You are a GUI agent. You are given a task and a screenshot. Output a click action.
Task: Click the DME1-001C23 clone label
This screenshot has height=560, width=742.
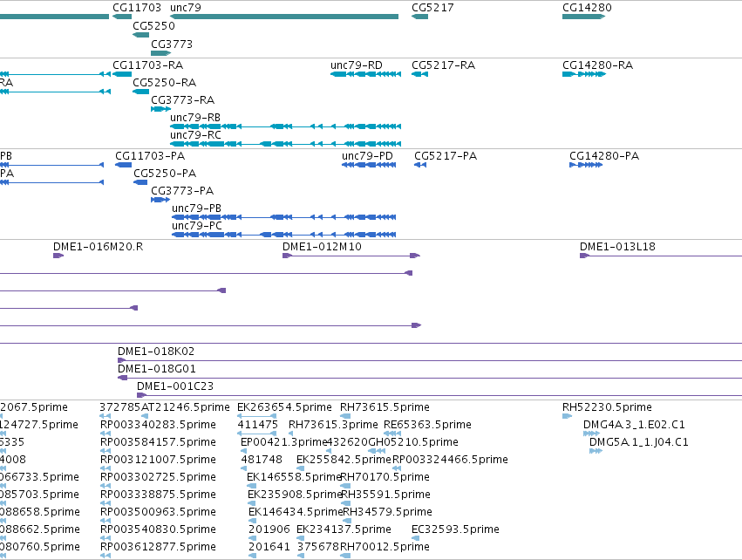pyautogui.click(x=175, y=386)
